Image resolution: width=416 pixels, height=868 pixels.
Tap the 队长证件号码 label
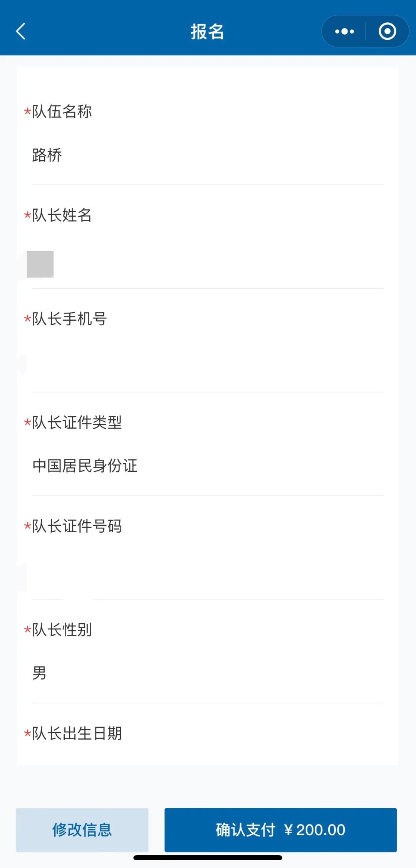77,526
